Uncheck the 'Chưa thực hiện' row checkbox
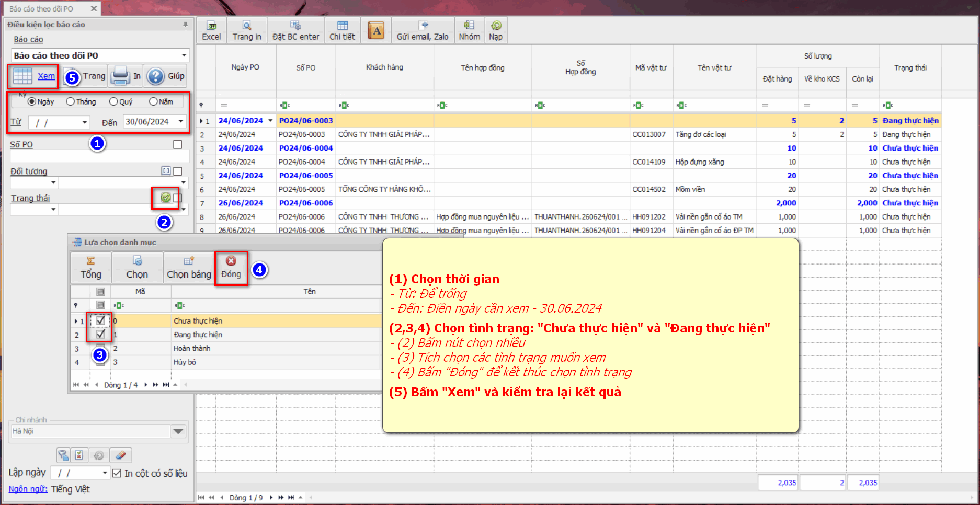Screen dimensions: 980x505 coord(100,320)
